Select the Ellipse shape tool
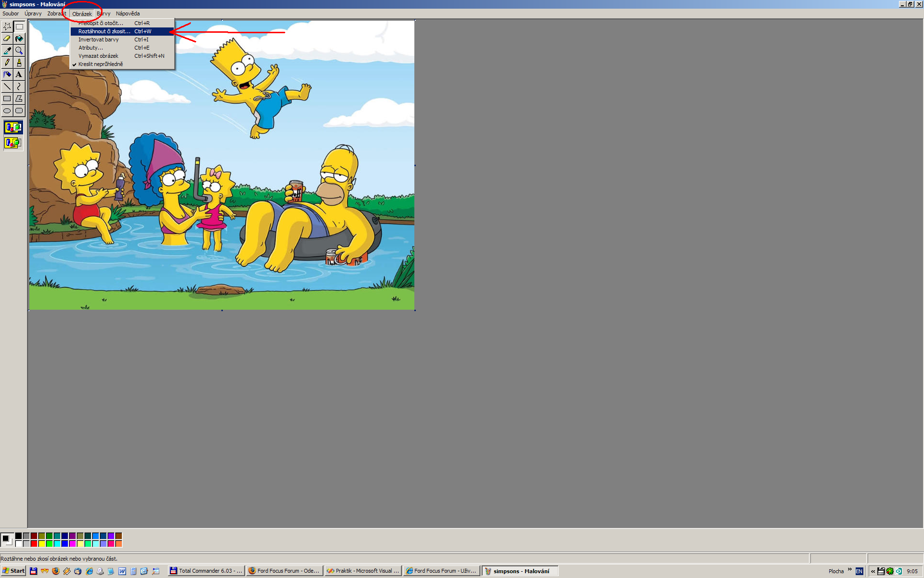The image size is (924, 578). tap(7, 111)
